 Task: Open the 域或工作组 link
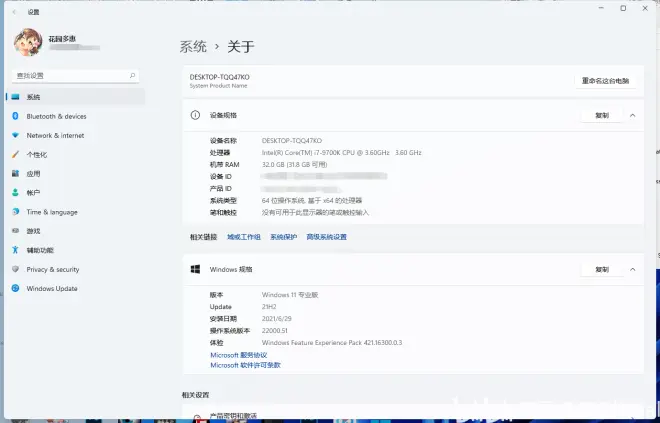click(x=244, y=237)
